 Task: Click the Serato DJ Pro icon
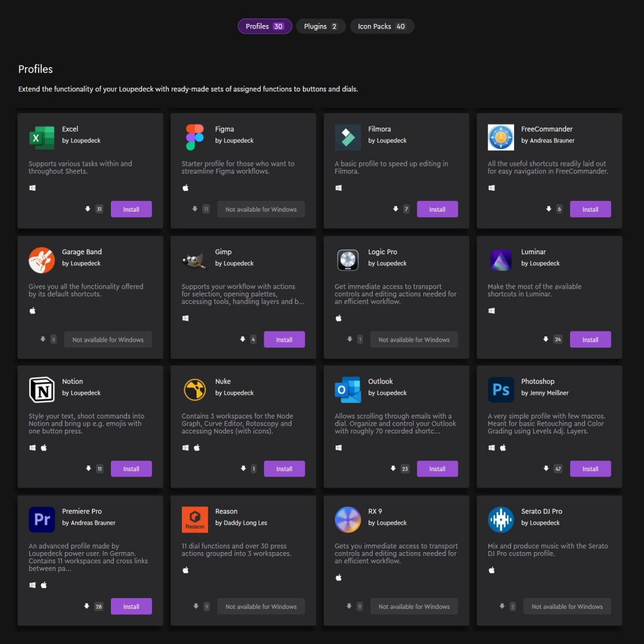point(500,520)
